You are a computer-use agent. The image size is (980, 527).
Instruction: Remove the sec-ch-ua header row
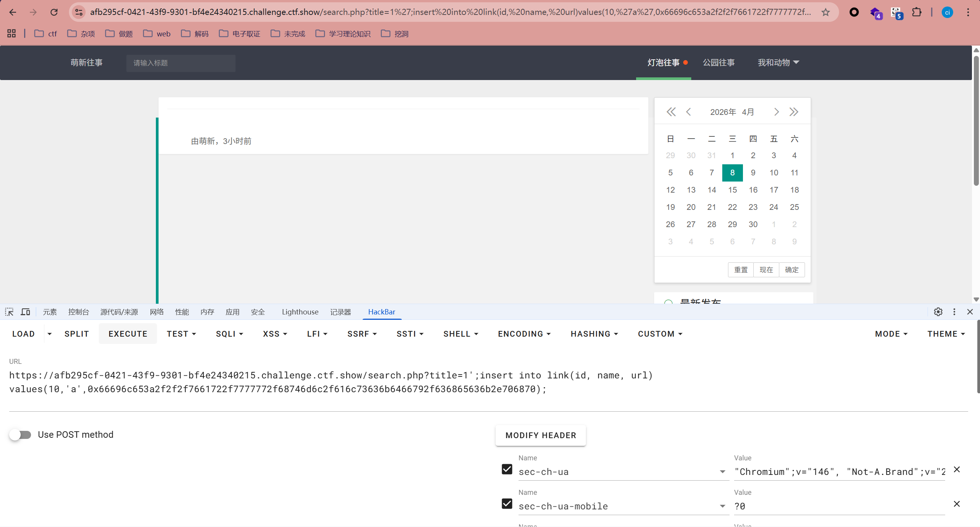[957, 470]
